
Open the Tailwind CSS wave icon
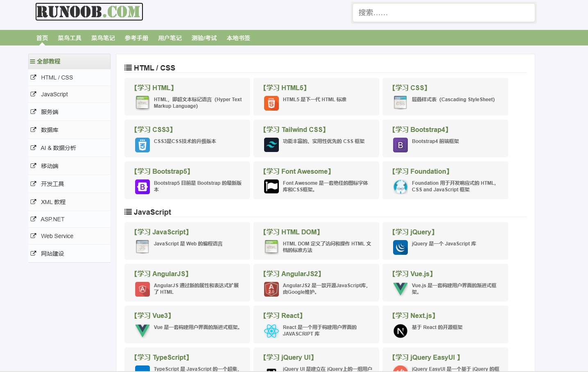271,145
